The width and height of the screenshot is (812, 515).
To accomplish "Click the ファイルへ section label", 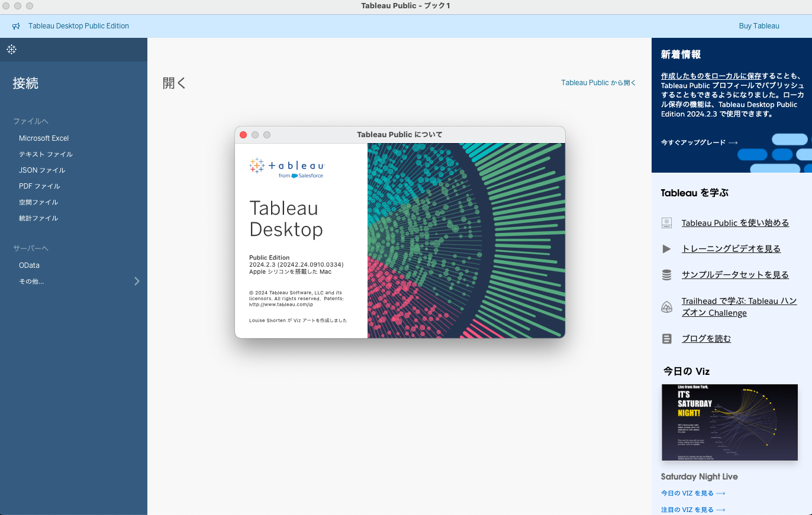I will (31, 121).
